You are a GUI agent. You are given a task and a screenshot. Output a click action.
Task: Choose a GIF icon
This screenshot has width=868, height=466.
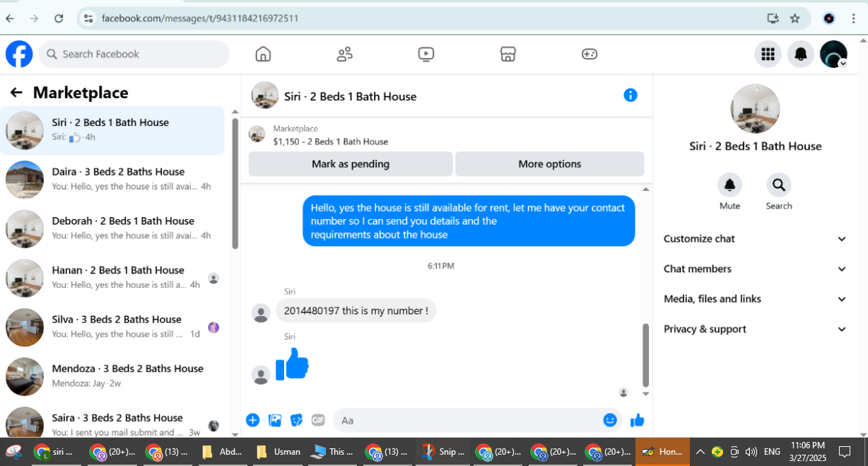(x=318, y=420)
